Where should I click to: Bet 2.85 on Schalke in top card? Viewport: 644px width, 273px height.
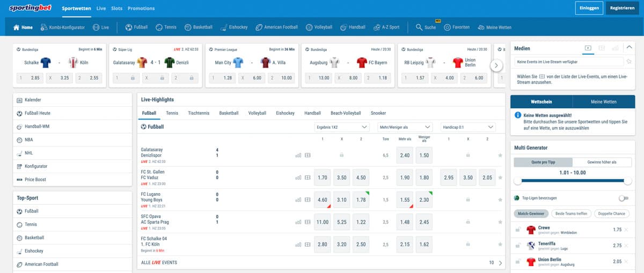click(30, 78)
